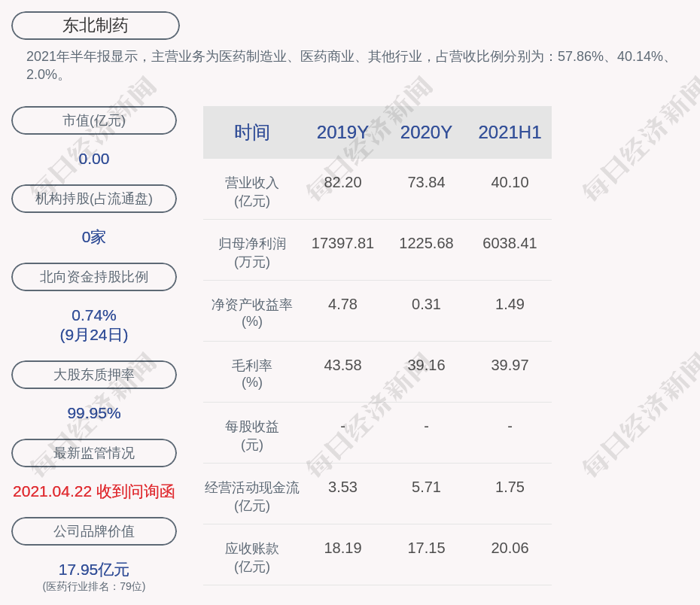Click the 每股收益(元) row label
This screenshot has height=605, width=700.
pos(252,436)
